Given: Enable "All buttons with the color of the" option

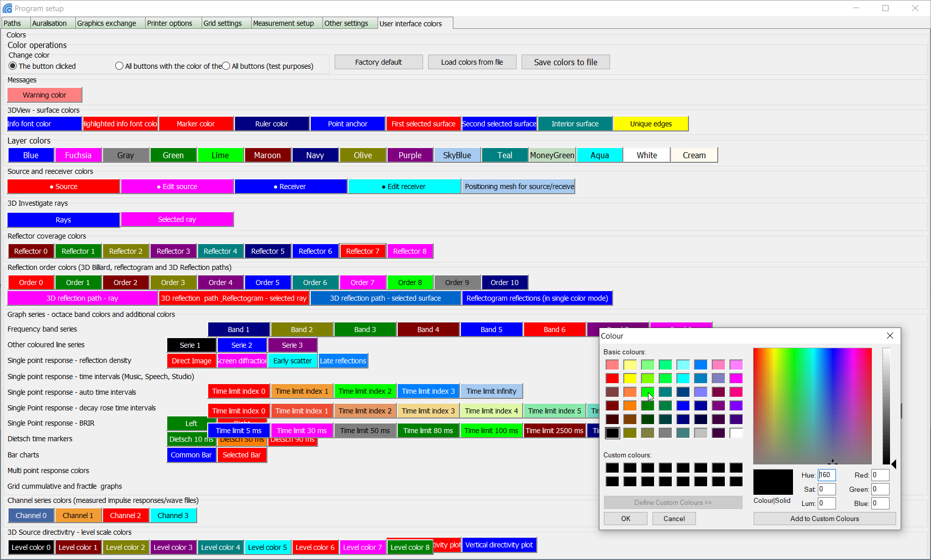Looking at the screenshot, I should coord(119,66).
